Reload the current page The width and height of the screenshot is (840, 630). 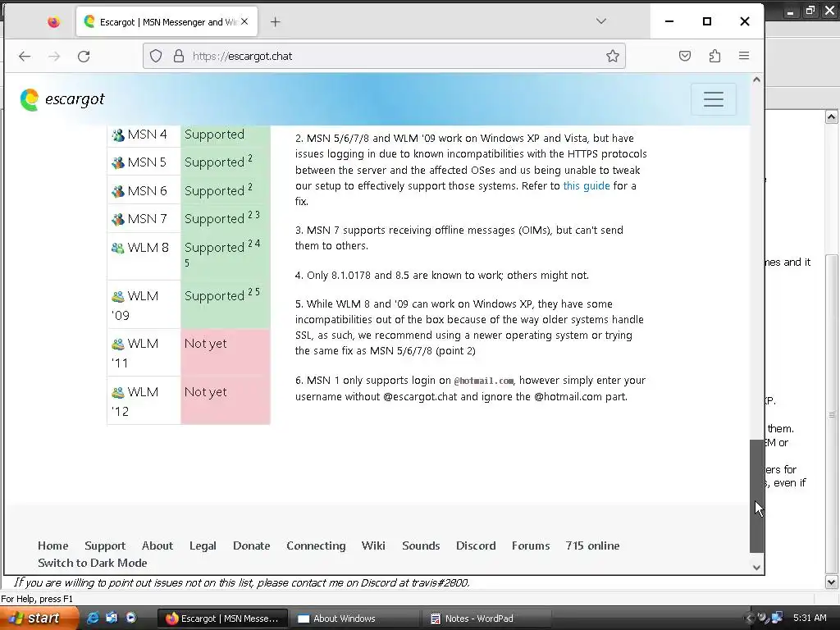[x=84, y=57]
